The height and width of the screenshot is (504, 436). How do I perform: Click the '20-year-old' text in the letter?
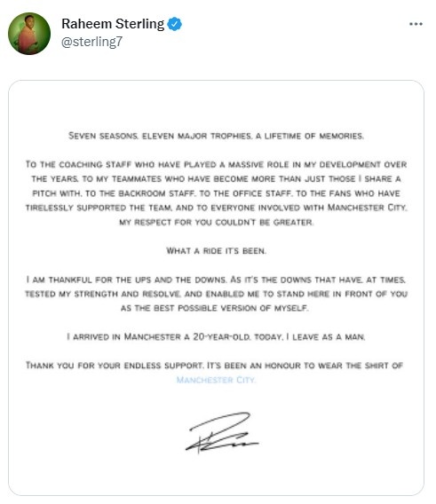click(222, 337)
